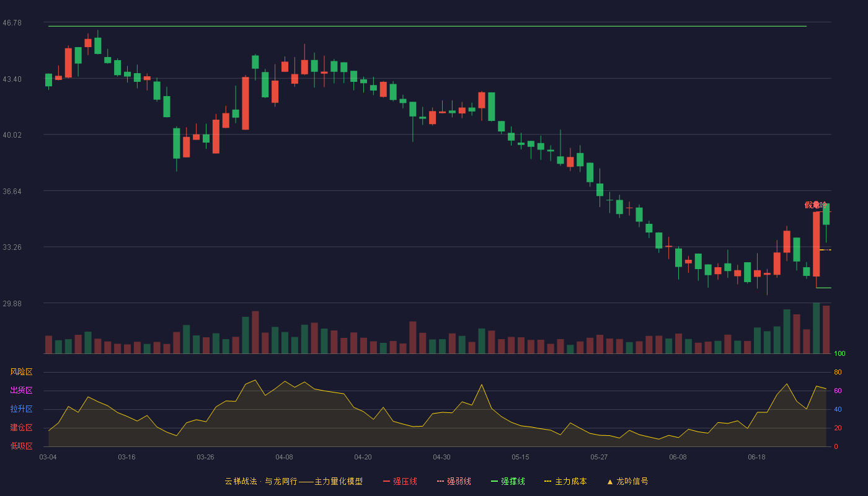The width and height of the screenshot is (868, 496).
Task: Click the 29.88 price axis label
Action: click(12, 304)
